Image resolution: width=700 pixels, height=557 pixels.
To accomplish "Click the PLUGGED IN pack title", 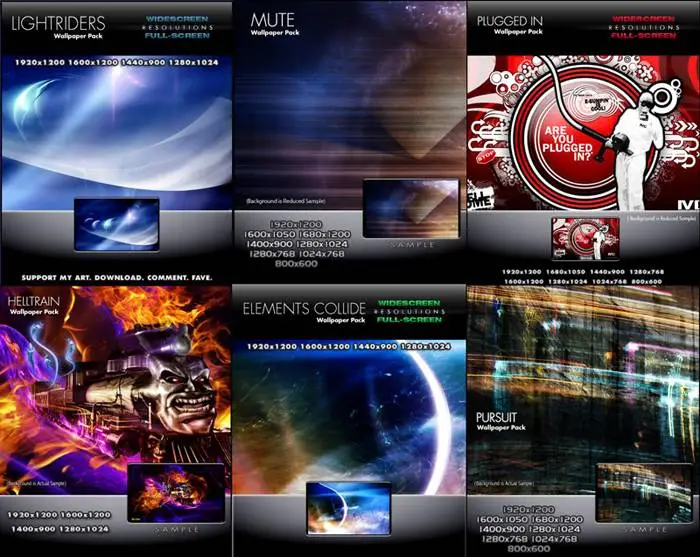I will [510, 21].
